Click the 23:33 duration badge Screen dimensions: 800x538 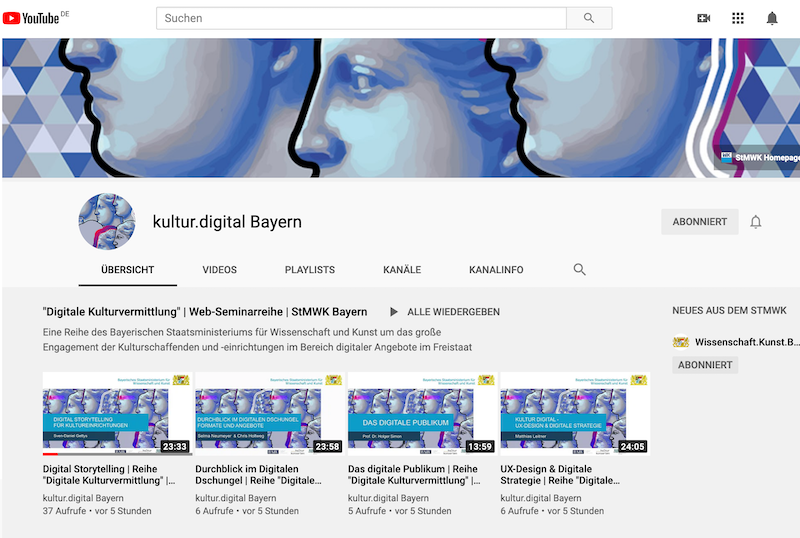(174, 447)
